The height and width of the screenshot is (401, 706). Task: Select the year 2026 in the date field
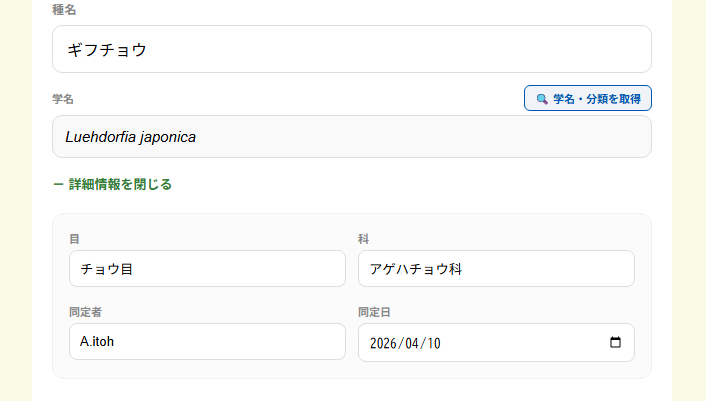383,342
